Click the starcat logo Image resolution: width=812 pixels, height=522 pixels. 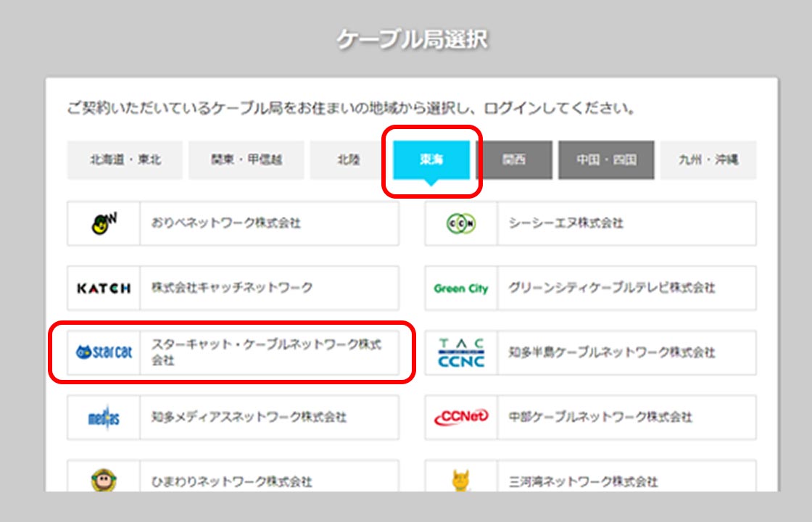click(x=104, y=352)
